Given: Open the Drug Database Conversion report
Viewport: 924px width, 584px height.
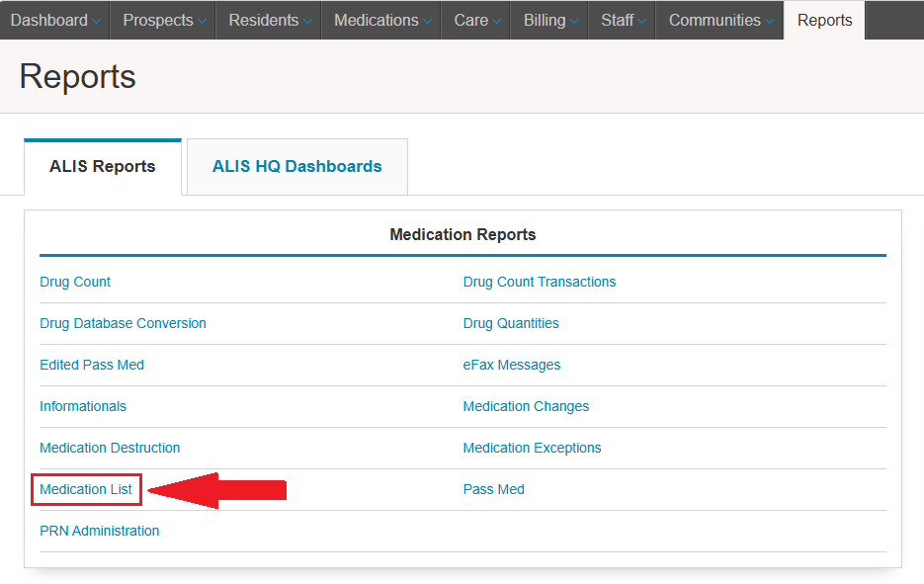Looking at the screenshot, I should [123, 323].
